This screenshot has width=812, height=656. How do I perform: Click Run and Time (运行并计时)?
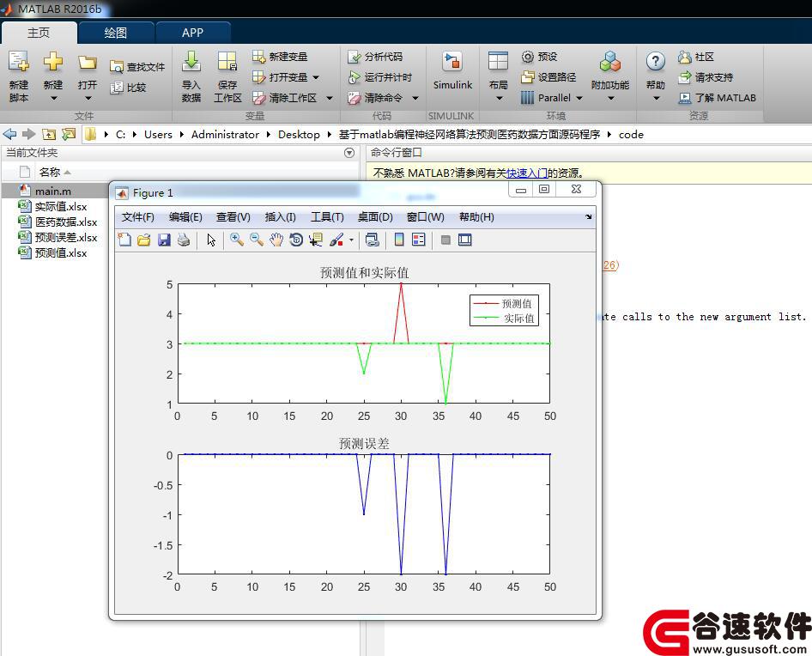[379, 77]
